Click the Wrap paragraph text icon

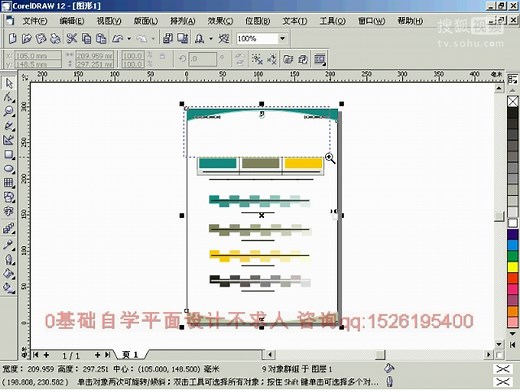(x=320, y=59)
